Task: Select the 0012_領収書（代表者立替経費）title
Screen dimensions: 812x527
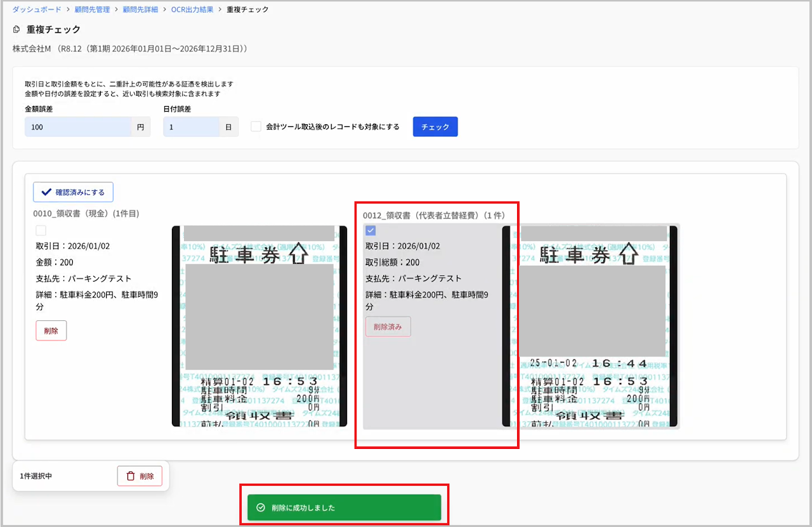Action: pos(435,216)
